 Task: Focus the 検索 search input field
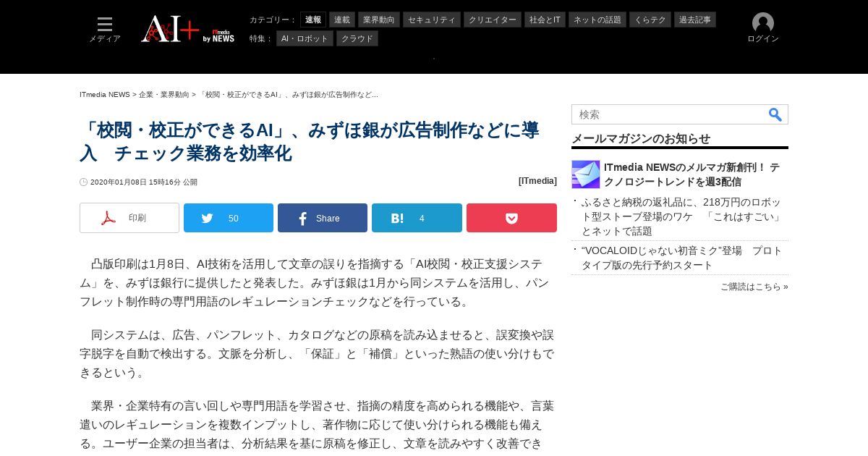pos(669,114)
